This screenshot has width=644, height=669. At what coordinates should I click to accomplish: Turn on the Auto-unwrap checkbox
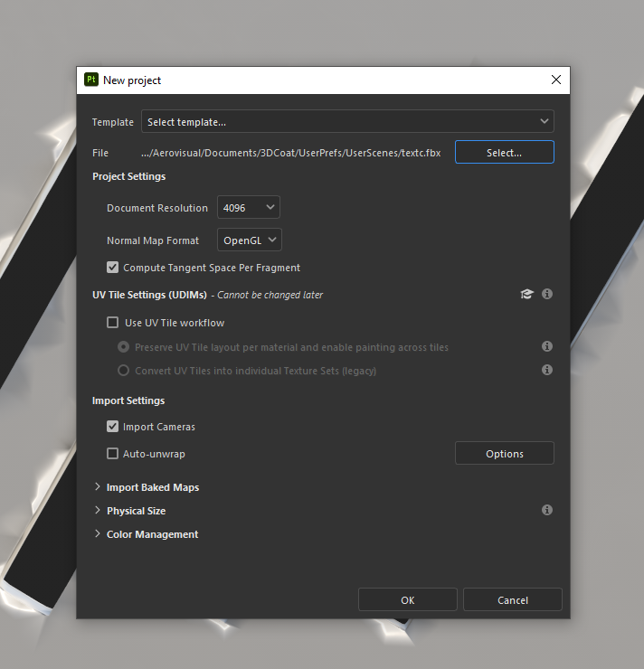(x=113, y=454)
